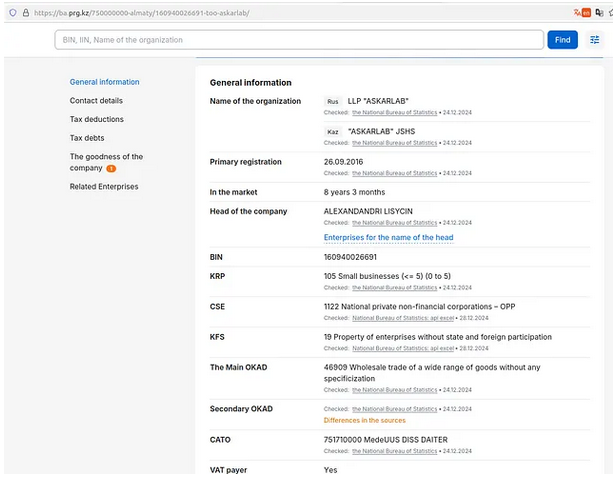Open Tax deductions sidebar section
Viewport: 615px width, 477px height.
pyautogui.click(x=96, y=120)
